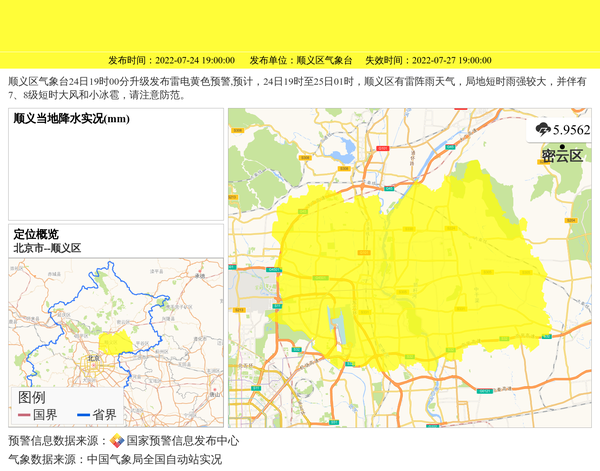Click the 中国气象局全国自动站实况 source text
Image resolution: width=600 pixels, height=471 pixels.
coord(154,460)
